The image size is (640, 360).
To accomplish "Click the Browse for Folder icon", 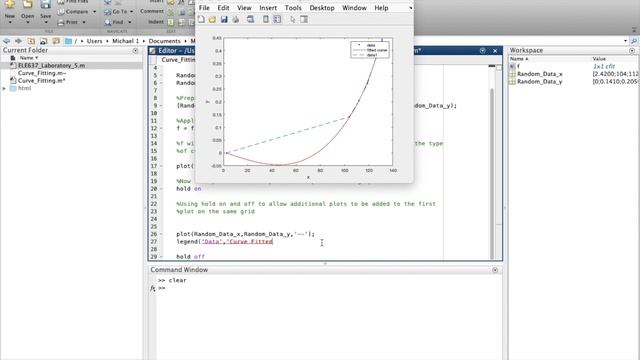I will point(44,41).
